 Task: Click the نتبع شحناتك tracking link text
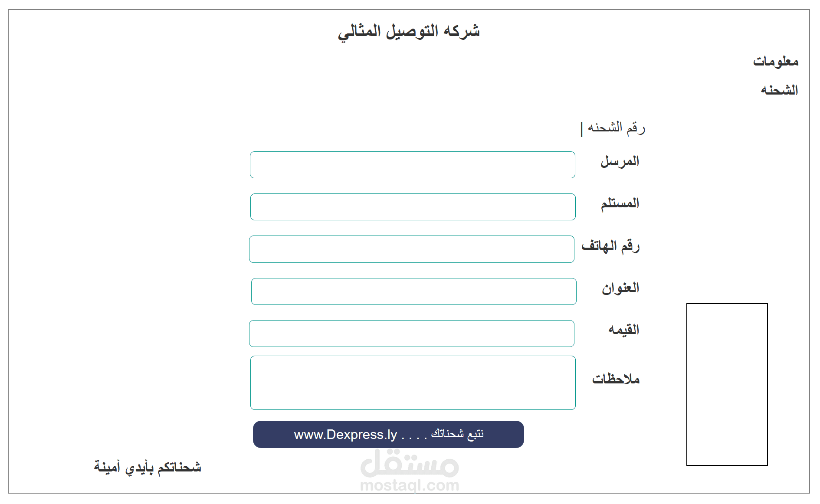coord(458,433)
